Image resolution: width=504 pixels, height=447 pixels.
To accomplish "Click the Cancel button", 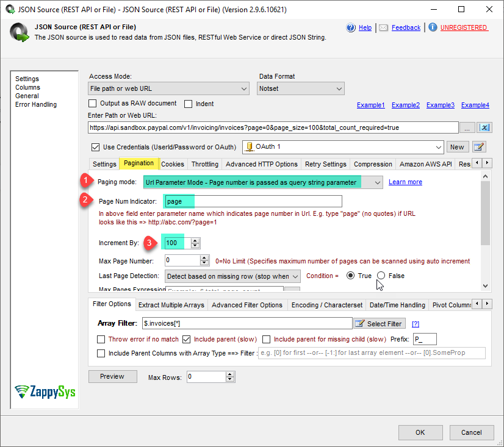I will tap(472, 432).
